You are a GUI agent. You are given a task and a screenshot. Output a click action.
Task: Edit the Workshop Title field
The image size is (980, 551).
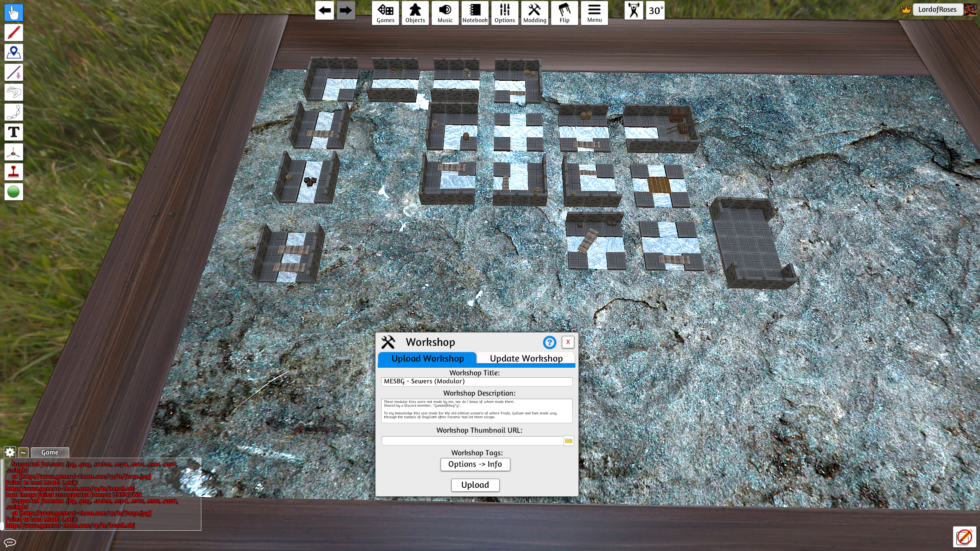point(477,381)
